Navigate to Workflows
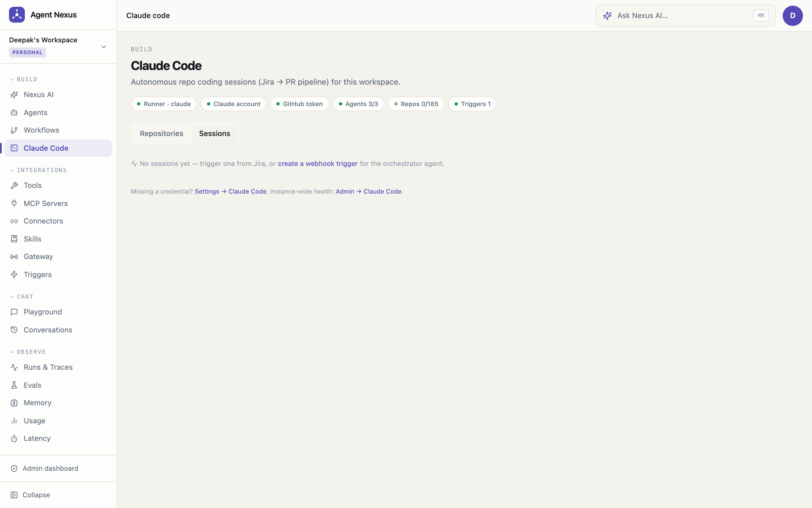Screen dimensions: 812x508 click(x=58, y=130)
